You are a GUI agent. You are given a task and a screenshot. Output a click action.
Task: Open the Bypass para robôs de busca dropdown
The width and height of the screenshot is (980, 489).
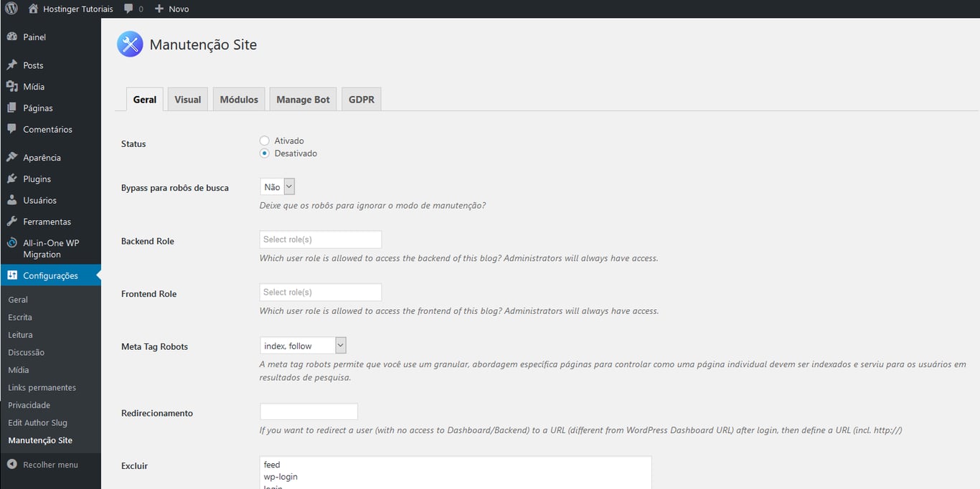[278, 187]
